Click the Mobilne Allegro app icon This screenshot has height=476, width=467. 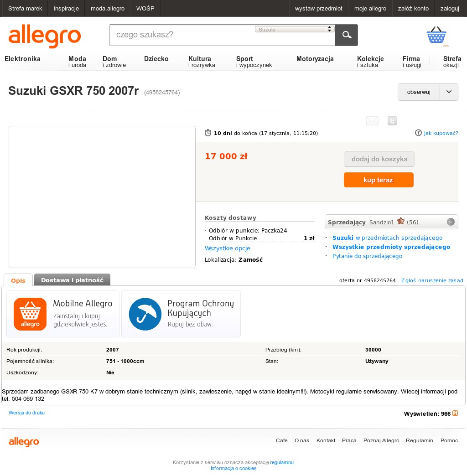[30, 314]
